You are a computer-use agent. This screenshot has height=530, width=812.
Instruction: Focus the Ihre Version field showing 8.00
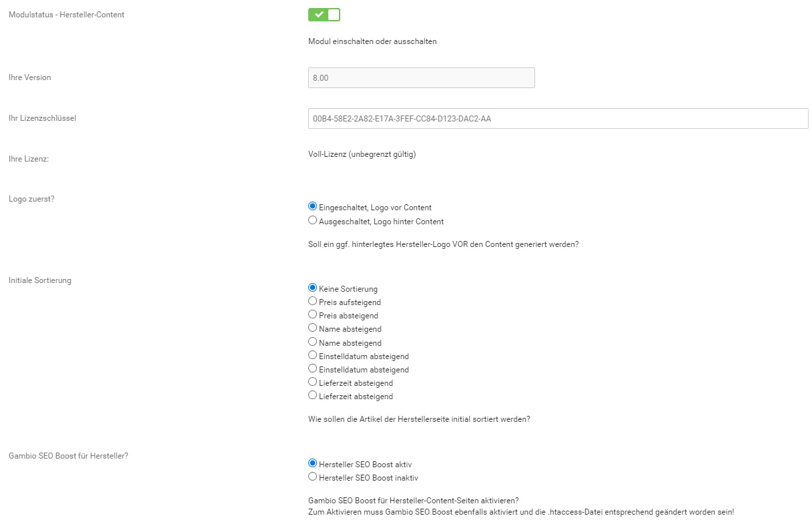(x=421, y=78)
